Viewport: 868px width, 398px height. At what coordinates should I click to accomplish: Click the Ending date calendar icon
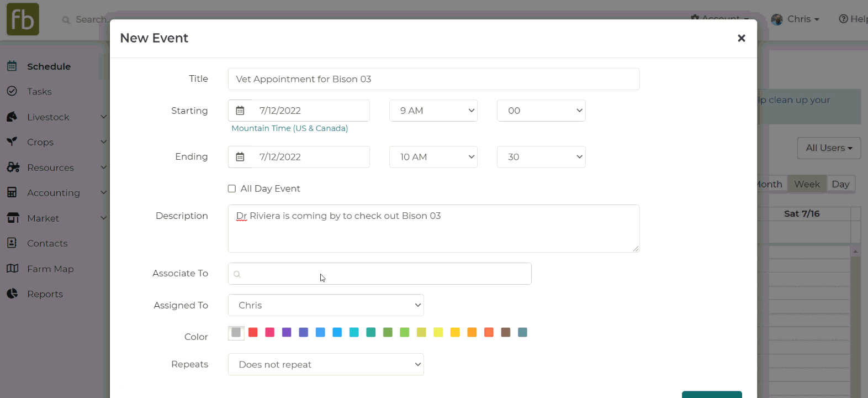coord(240,157)
